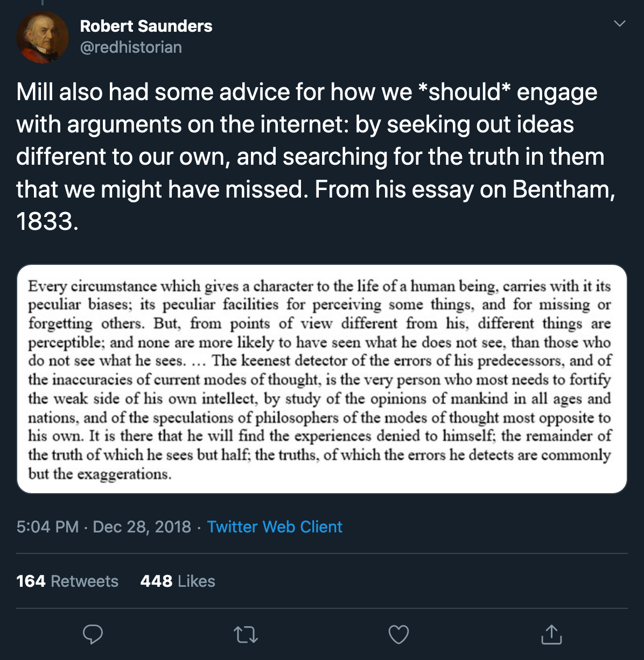The height and width of the screenshot is (660, 644).
Task: Open Robert Saunders' profile picture
Action: pos(43,38)
